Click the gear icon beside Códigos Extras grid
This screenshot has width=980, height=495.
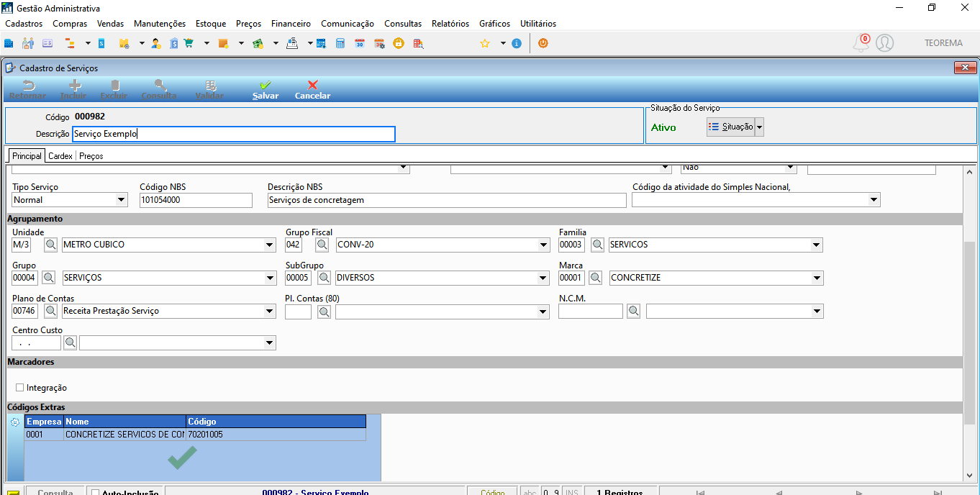[15, 422]
